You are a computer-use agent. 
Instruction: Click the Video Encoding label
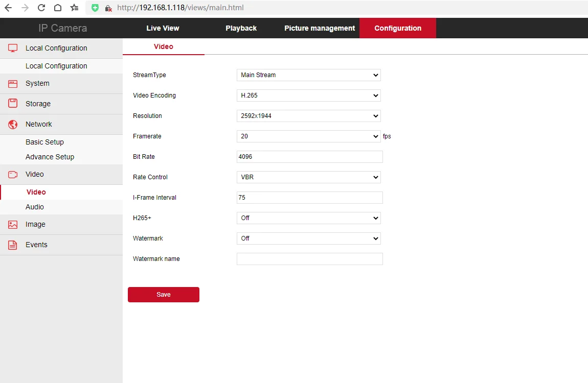point(154,95)
